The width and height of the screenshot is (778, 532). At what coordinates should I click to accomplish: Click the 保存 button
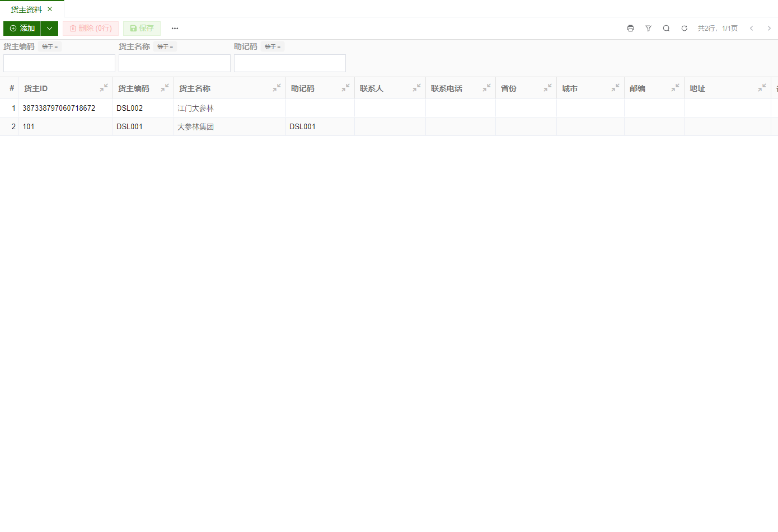142,29
